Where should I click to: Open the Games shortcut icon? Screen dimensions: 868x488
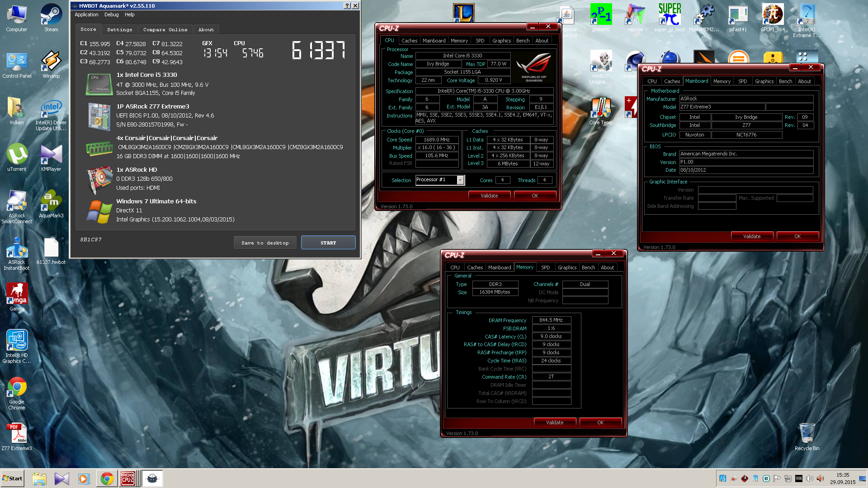click(17, 297)
